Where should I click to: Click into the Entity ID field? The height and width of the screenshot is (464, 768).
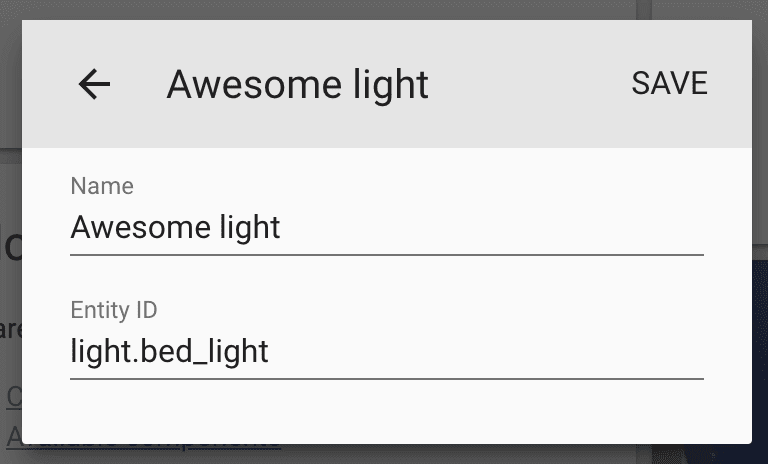click(386, 352)
